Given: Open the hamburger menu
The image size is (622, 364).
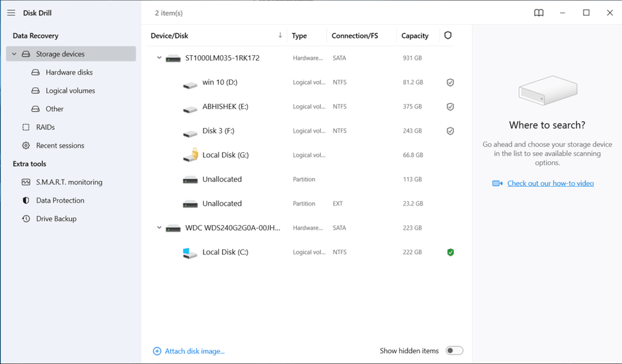Looking at the screenshot, I should click(x=10, y=12).
